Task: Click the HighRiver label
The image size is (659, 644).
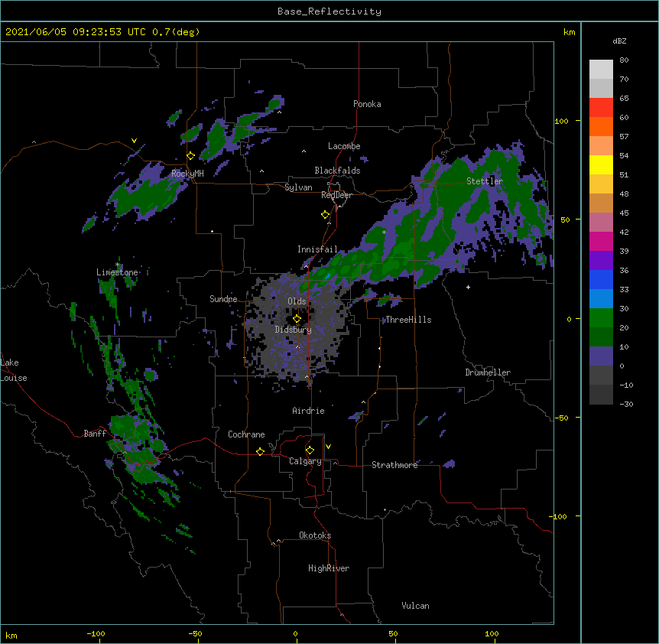Action: coord(329,568)
